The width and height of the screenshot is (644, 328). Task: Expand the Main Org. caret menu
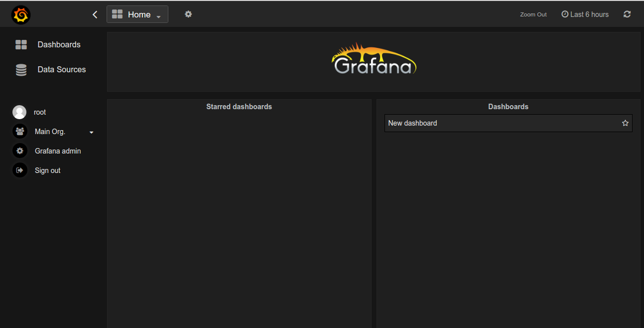point(91,133)
